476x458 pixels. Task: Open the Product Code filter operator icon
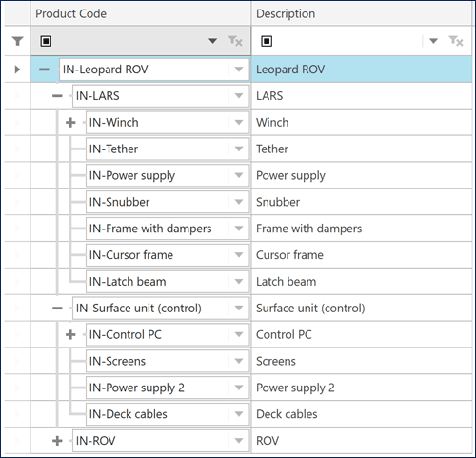pyautogui.click(x=46, y=41)
